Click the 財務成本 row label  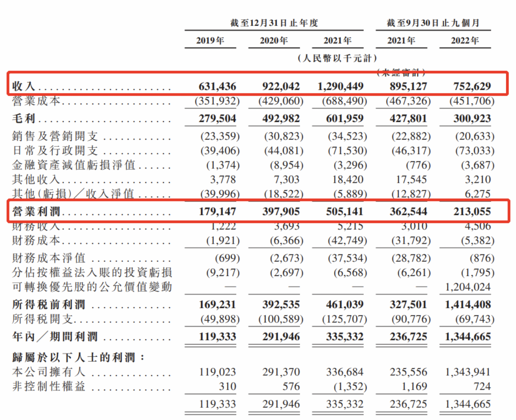coord(36,241)
